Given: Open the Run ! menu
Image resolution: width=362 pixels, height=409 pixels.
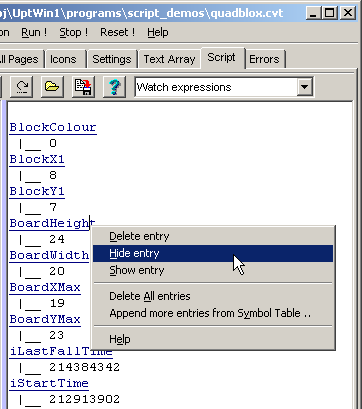Looking at the screenshot, I should click(x=34, y=32).
